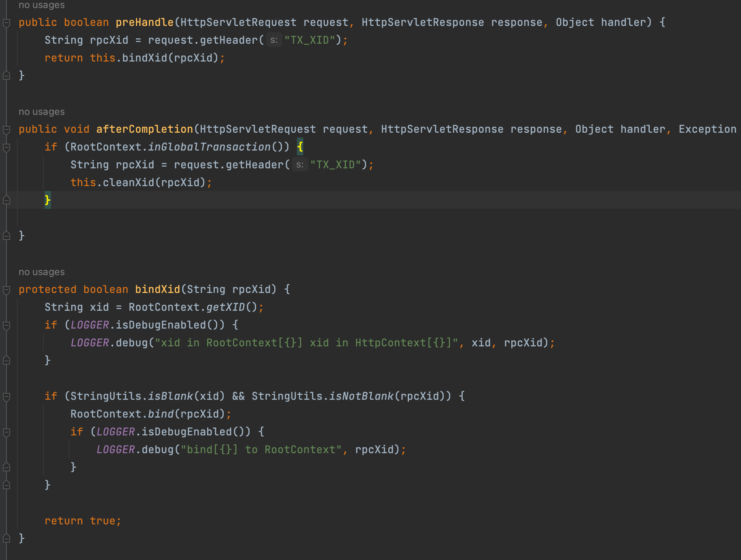The height and width of the screenshot is (560, 741).
Task: Click the highlighted opening yellow brace
Action: [x=300, y=147]
